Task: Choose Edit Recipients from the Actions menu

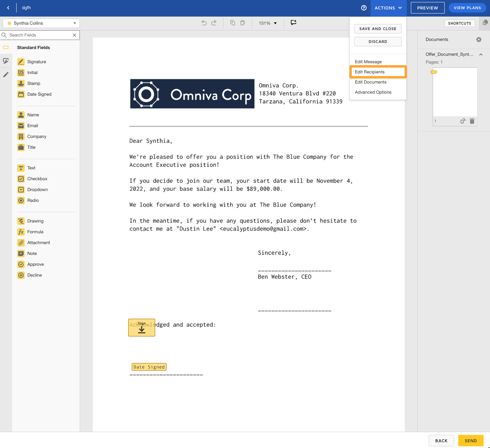Action: (370, 72)
